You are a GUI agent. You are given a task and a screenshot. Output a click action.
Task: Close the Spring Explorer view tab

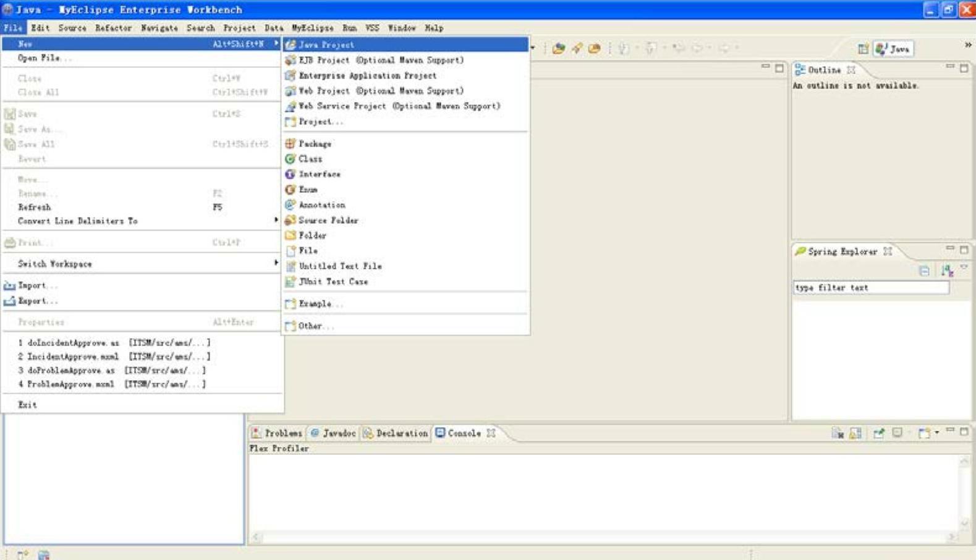click(888, 252)
